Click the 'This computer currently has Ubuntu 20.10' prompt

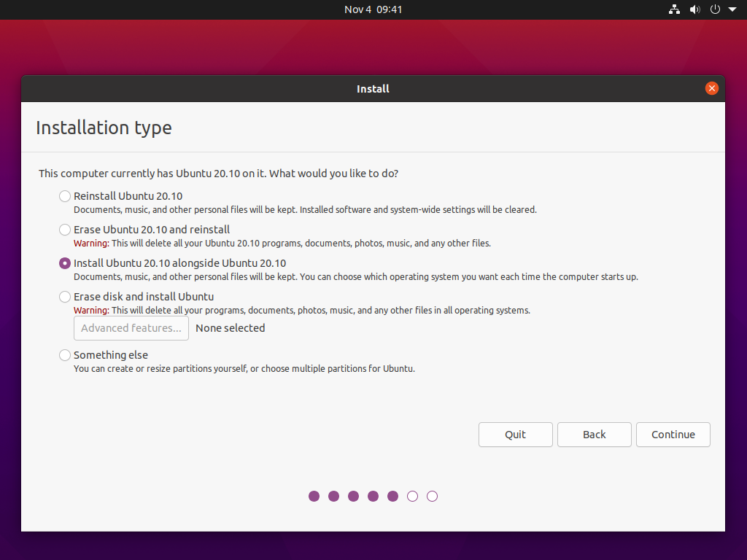click(218, 174)
